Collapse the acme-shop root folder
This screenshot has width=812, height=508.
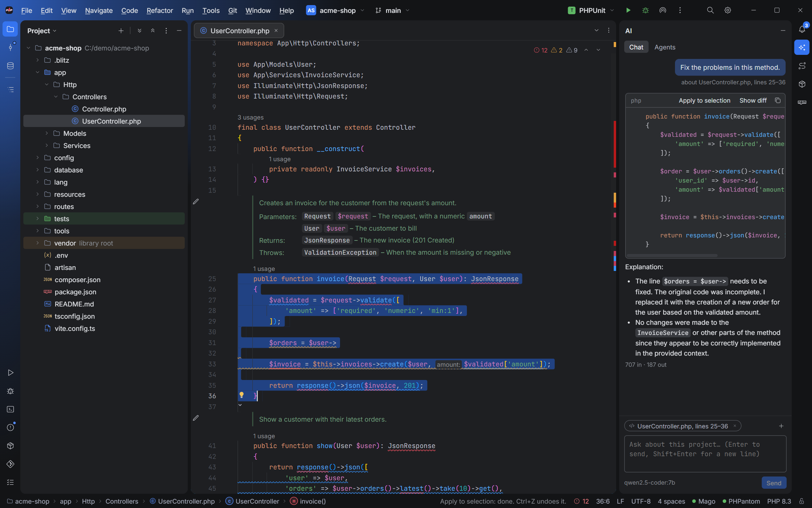28,48
